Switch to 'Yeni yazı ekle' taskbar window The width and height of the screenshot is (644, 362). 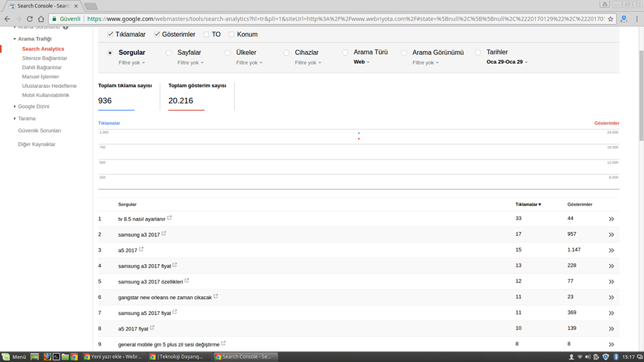pyautogui.click(x=113, y=357)
